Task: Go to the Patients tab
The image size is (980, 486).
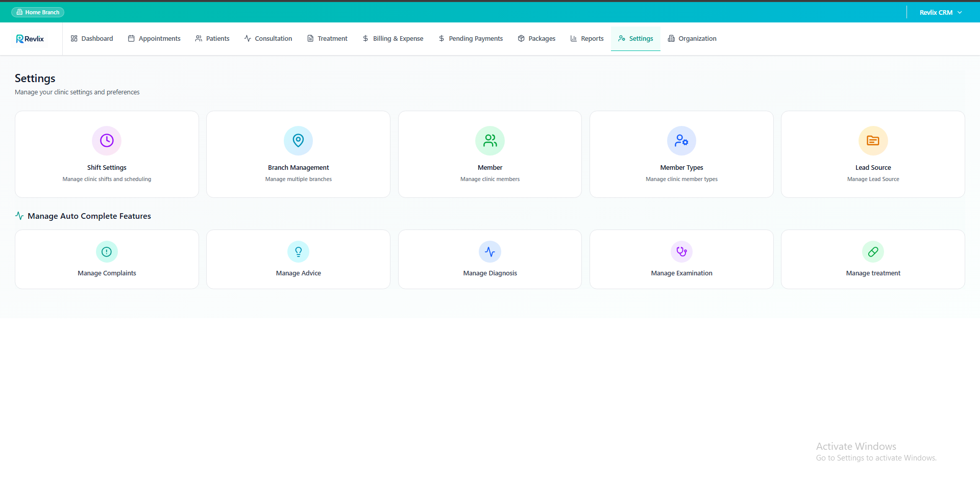Action: (x=212, y=38)
